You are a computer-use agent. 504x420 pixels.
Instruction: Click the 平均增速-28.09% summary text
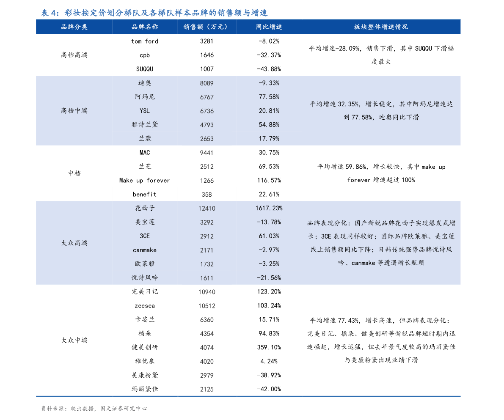point(381,55)
